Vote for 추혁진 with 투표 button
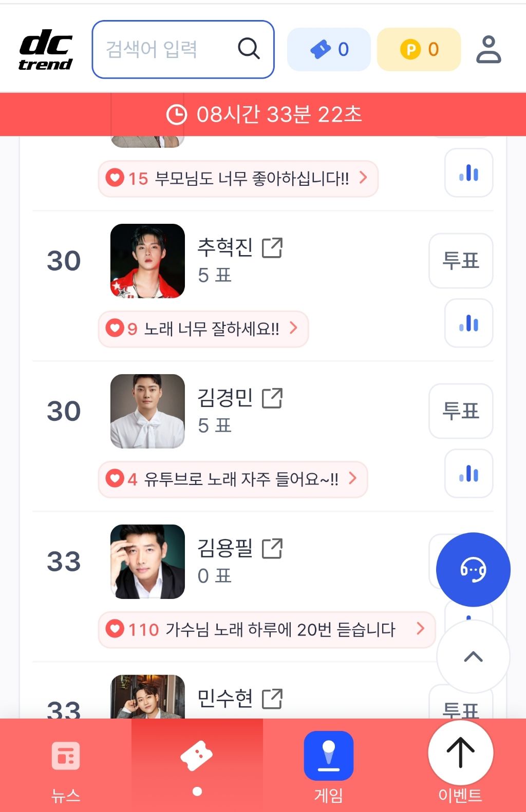 [x=461, y=261]
